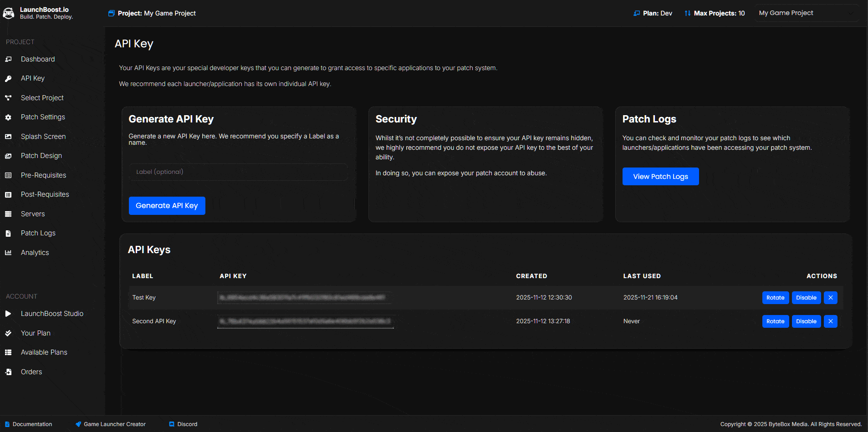Viewport: 868px width, 432px height.
Task: Click the LAST USED column header
Action: tap(642, 276)
